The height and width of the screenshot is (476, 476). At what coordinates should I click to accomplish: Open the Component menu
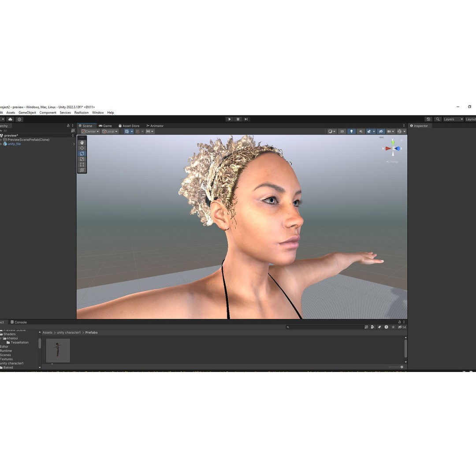pyautogui.click(x=48, y=113)
